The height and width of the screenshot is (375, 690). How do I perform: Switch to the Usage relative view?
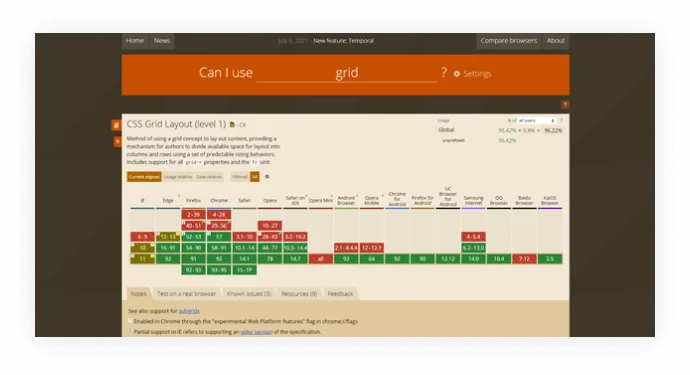click(x=178, y=176)
